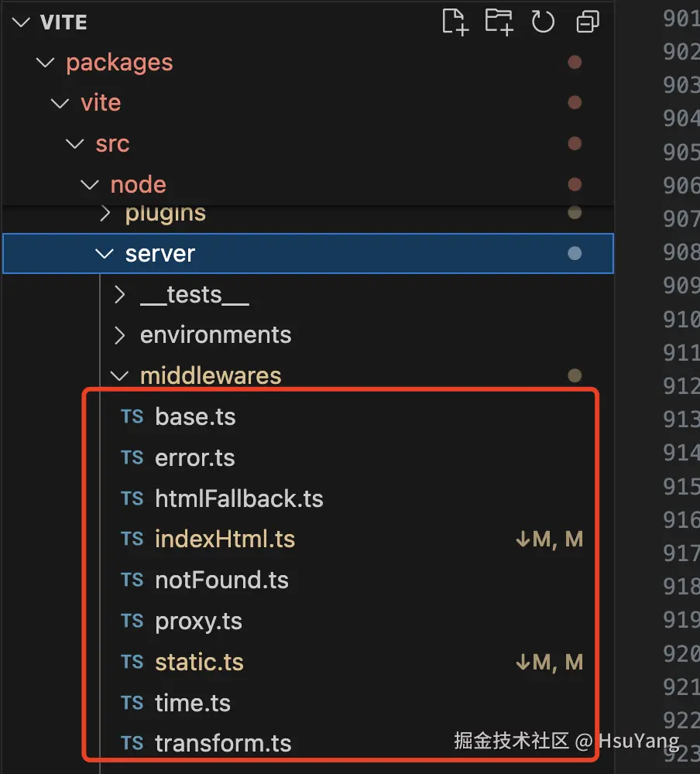
Task: Select notFound.ts file
Action: point(221,580)
